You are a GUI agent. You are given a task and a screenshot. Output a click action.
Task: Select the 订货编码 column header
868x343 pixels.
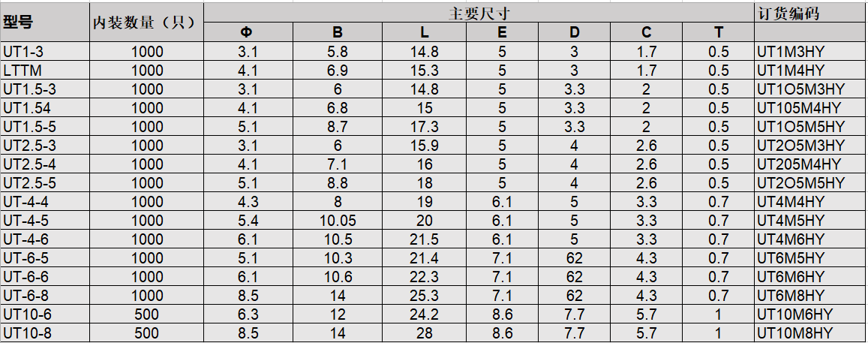click(x=788, y=13)
